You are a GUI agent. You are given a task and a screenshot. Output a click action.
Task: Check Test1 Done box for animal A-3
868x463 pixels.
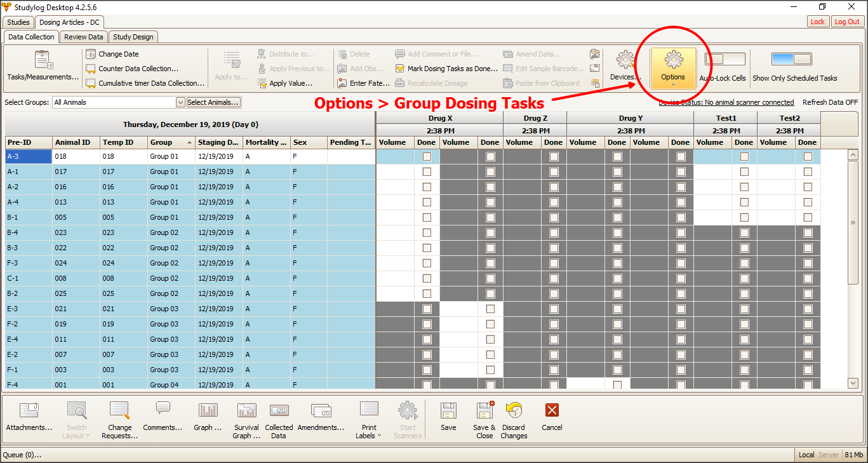pyautogui.click(x=744, y=156)
